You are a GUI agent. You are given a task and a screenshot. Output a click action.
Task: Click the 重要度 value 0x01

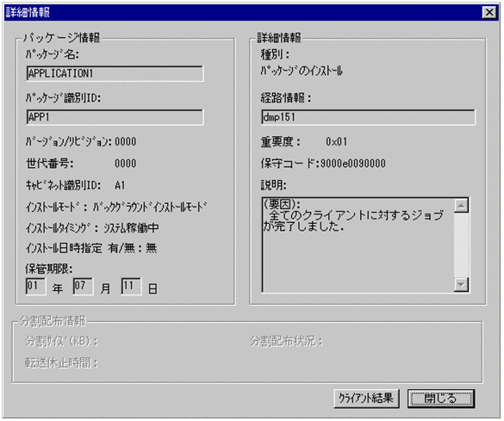point(336,141)
